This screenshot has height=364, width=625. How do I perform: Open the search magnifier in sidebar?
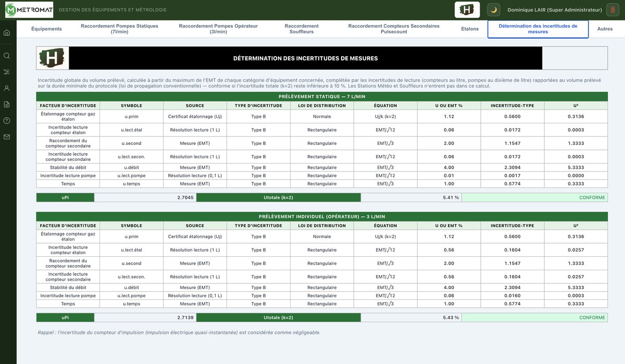click(x=7, y=55)
